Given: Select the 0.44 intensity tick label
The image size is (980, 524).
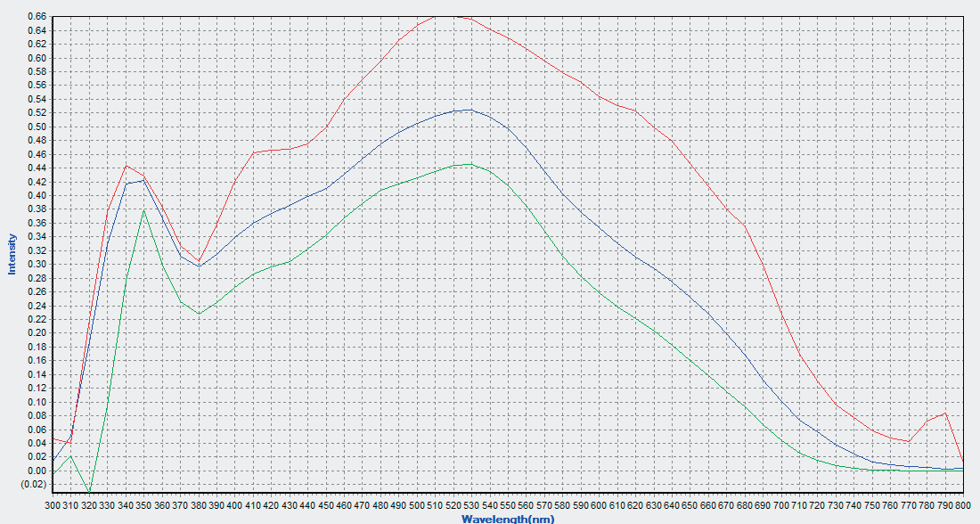Looking at the screenshot, I should 37,168.
